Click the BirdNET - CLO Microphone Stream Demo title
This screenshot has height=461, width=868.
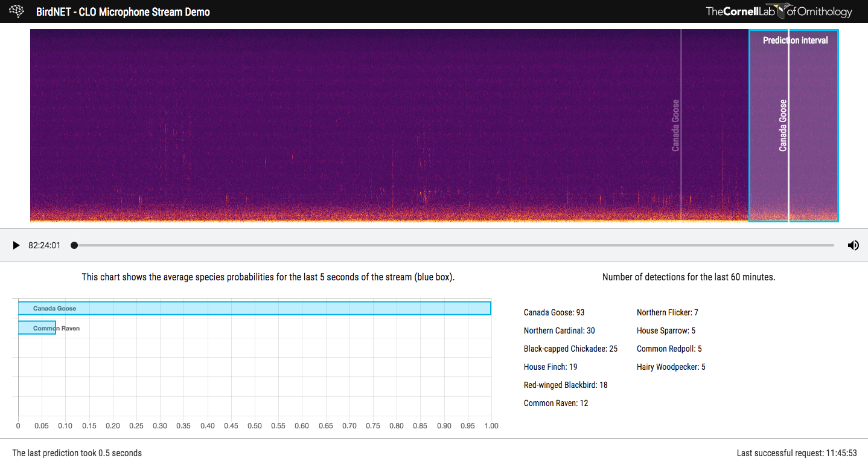tap(123, 11)
